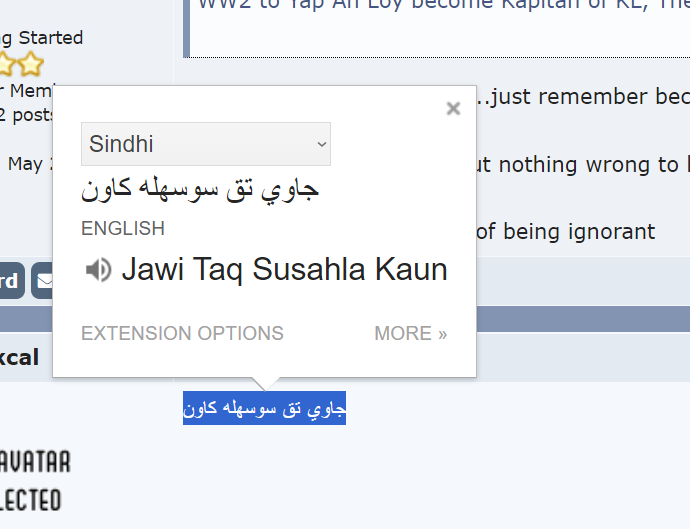Click the chevron arrow on the language selector
690x529 pixels.
[322, 144]
